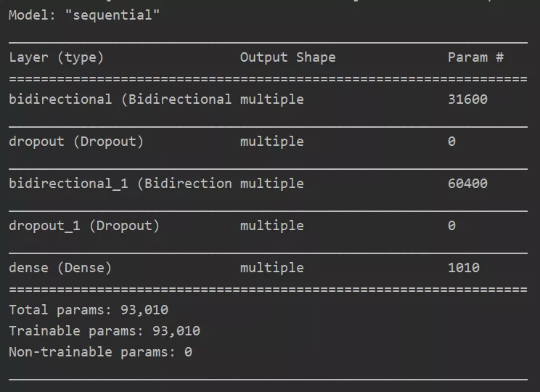Click the "Param #" column header
Screen dimensions: 540x392
(x=475, y=57)
